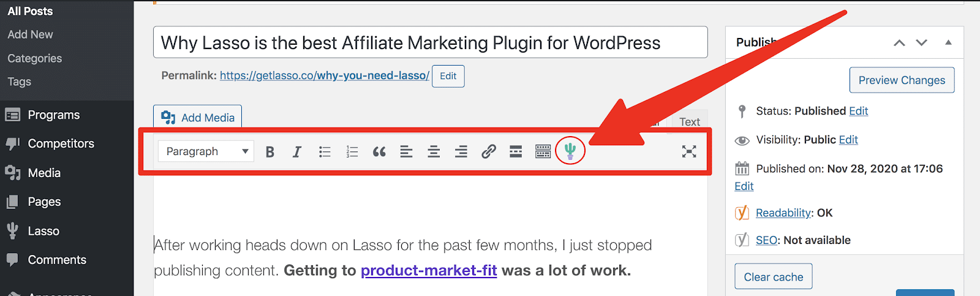Edit the post Status

pyautogui.click(x=858, y=111)
